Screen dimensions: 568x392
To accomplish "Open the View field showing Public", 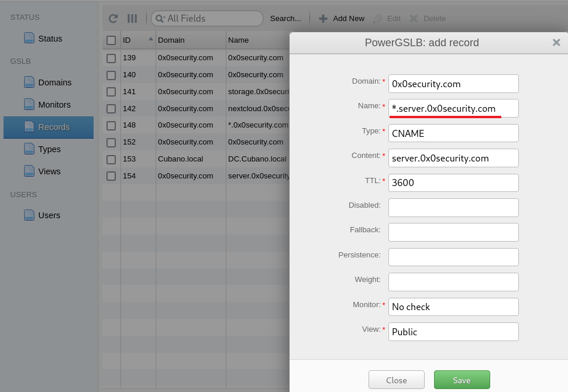I will tap(453, 332).
